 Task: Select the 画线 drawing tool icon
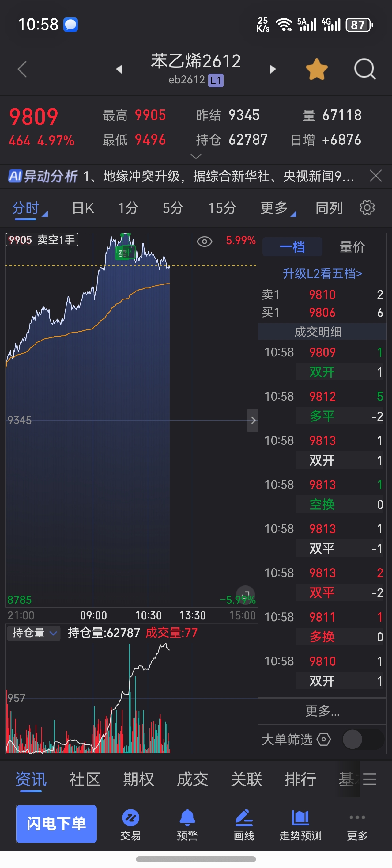point(244,824)
